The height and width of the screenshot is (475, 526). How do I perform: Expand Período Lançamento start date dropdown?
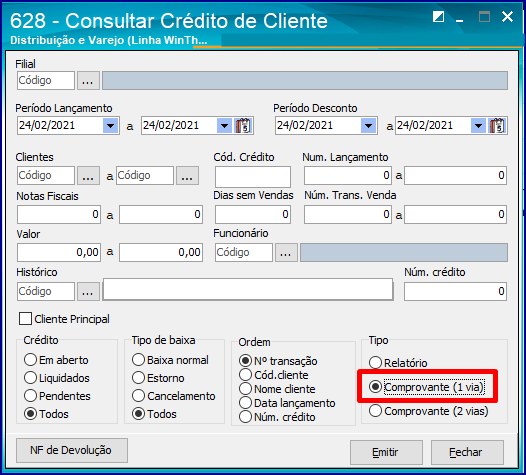pyautogui.click(x=110, y=126)
